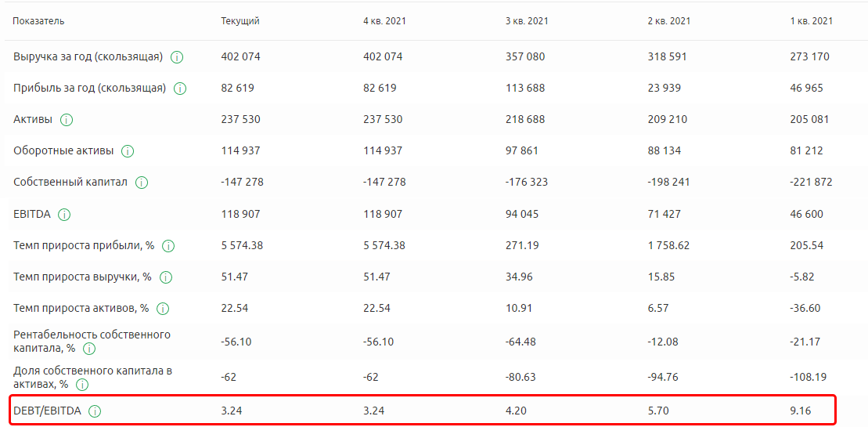Show info for the EBITDA row
This screenshot has height=427, width=868.
64,214
